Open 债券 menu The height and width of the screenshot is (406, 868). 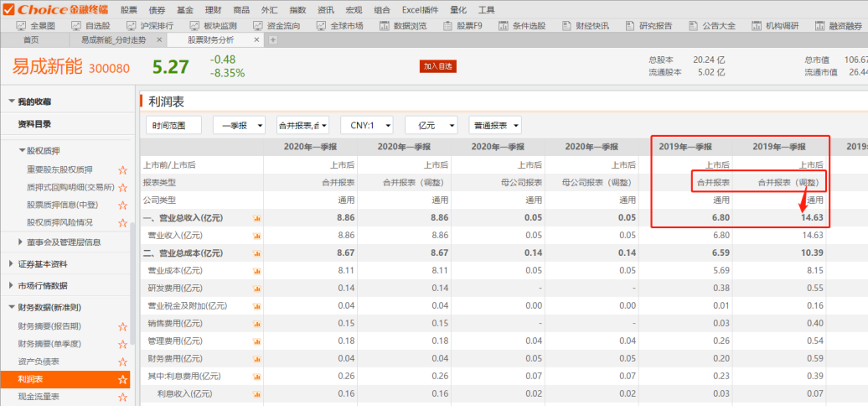[x=158, y=9]
